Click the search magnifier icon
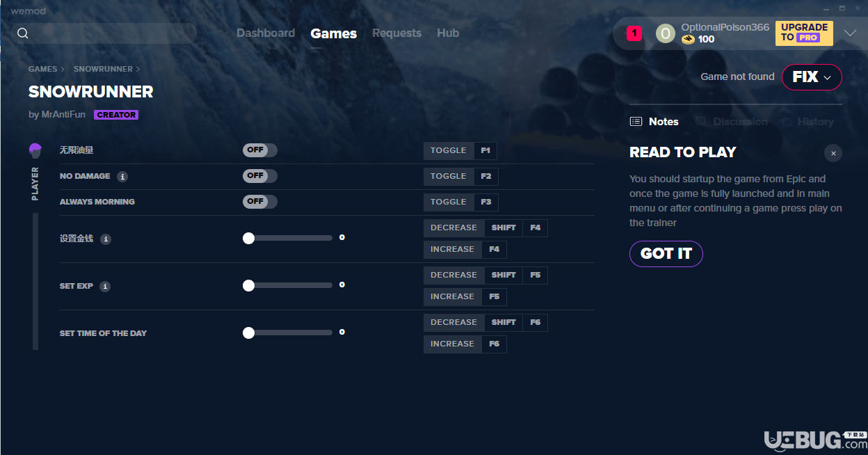 click(23, 33)
